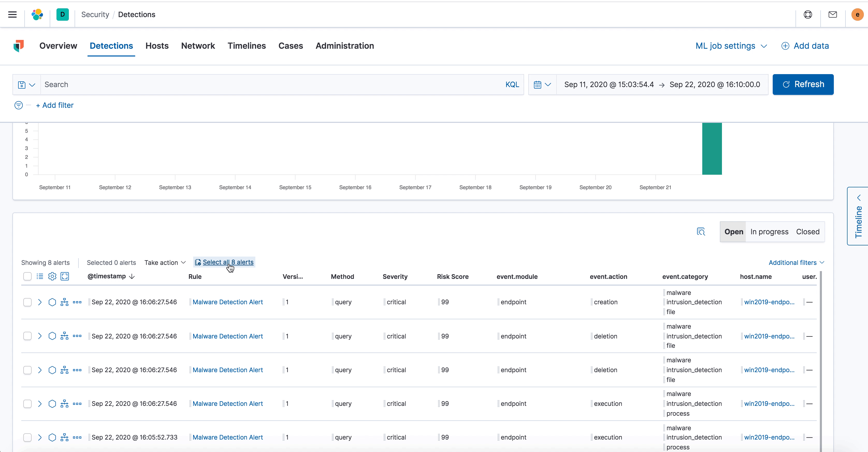Open the newsfeed mail icon
Image resolution: width=868 pixels, height=452 pixels.
point(833,15)
